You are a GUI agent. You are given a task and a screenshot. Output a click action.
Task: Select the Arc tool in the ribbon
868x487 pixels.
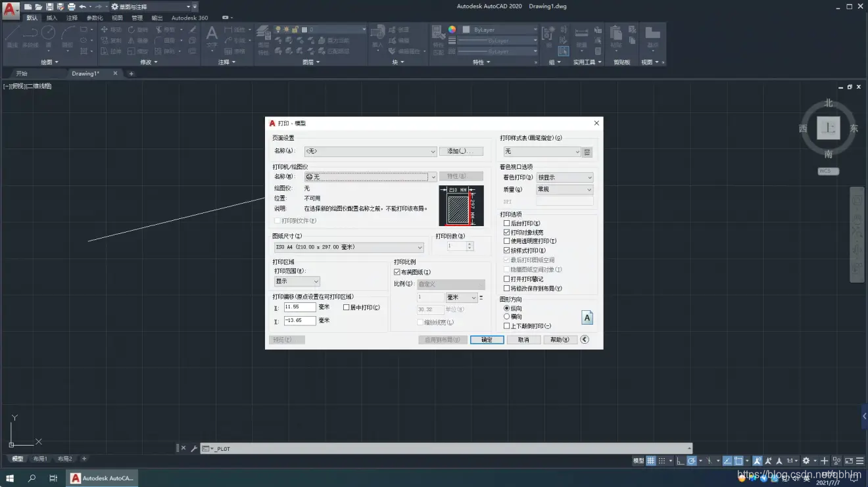[x=67, y=37]
